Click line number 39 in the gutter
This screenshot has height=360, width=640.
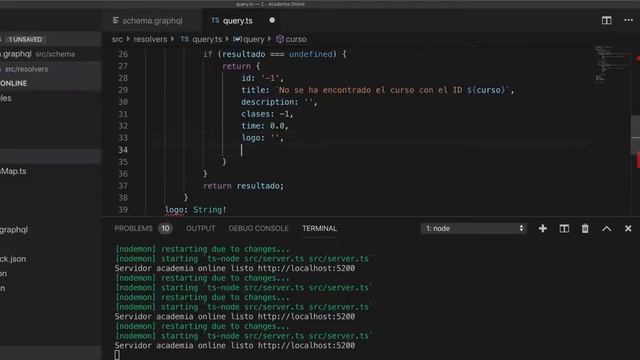point(123,209)
